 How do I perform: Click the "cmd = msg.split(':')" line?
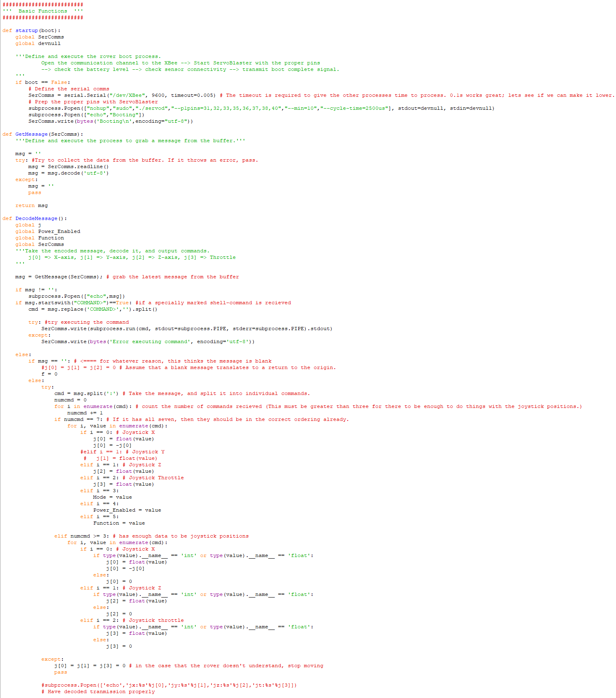pyautogui.click(x=182, y=393)
